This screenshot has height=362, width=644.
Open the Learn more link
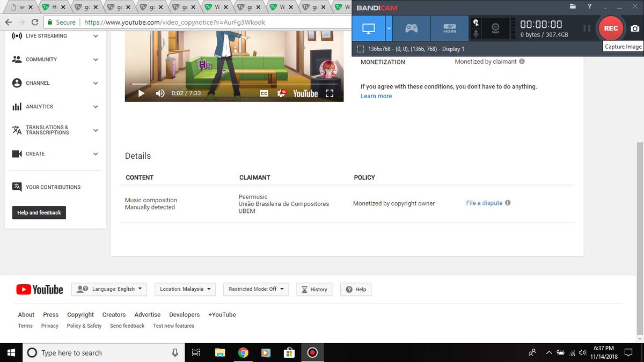[376, 96]
